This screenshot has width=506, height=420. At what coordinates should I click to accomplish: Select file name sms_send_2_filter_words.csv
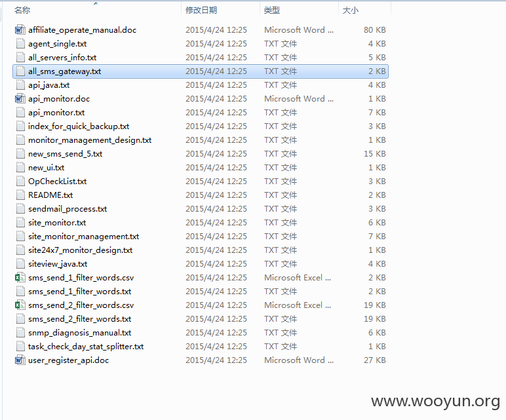point(81,305)
